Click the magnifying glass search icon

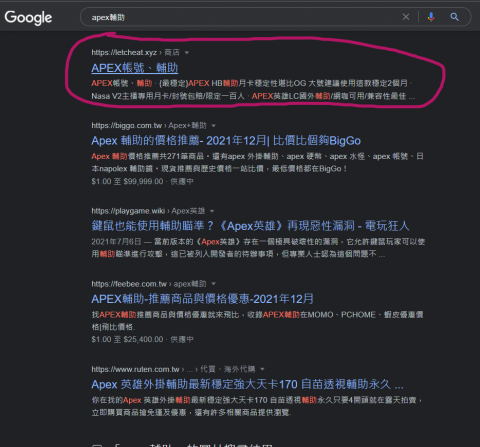pos(454,17)
